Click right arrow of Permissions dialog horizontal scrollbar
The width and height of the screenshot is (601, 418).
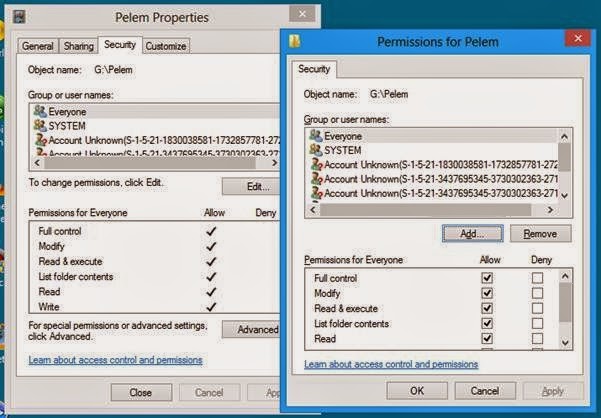coord(550,210)
